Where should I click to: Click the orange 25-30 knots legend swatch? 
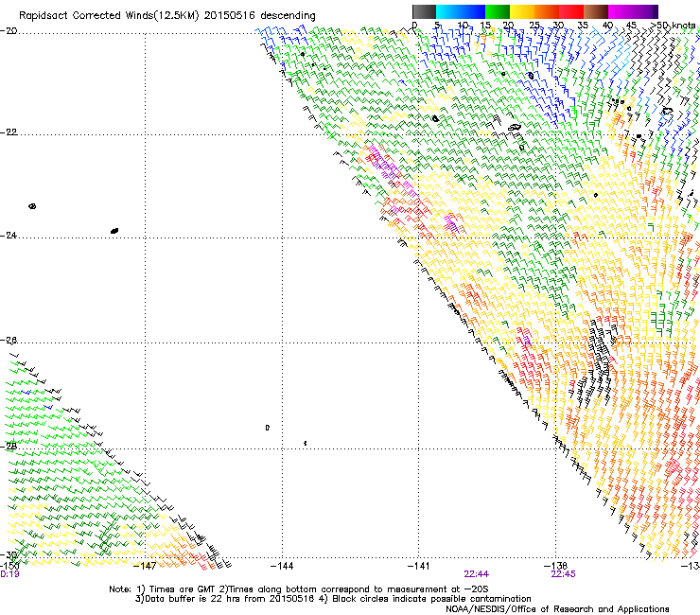coord(547,11)
